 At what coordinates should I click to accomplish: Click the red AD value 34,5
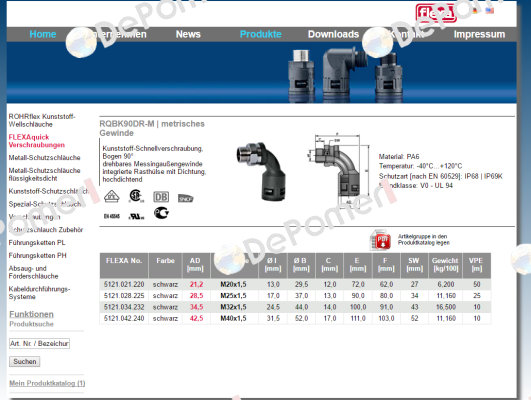tap(196, 307)
